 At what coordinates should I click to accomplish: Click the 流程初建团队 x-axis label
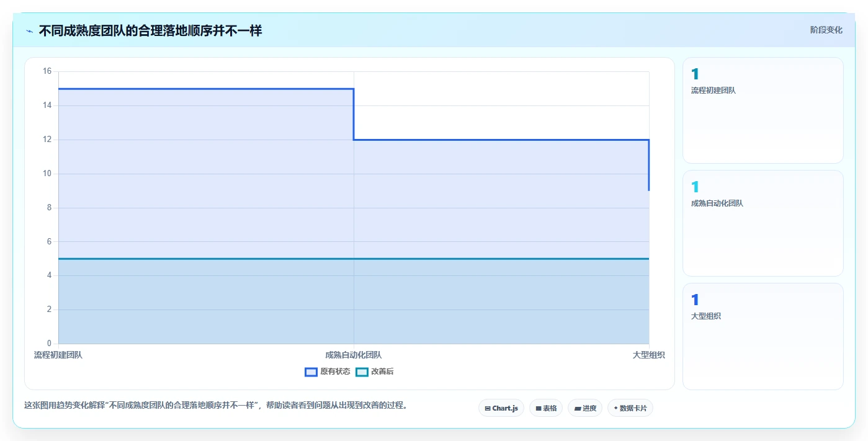[x=58, y=355]
